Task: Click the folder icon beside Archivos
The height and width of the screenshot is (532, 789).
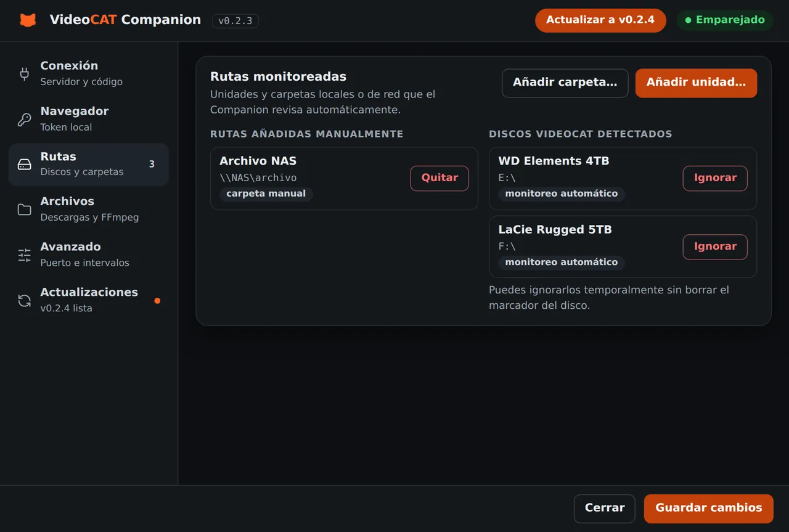Action: click(x=25, y=210)
